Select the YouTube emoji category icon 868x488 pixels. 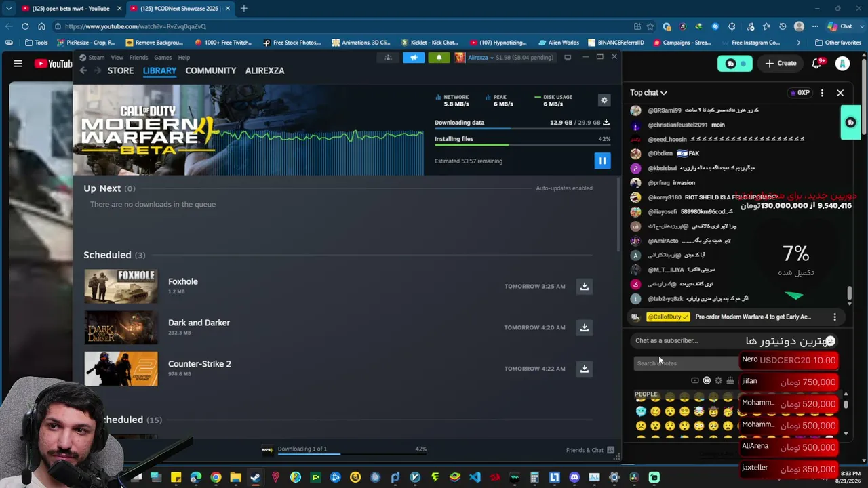[694, 381]
